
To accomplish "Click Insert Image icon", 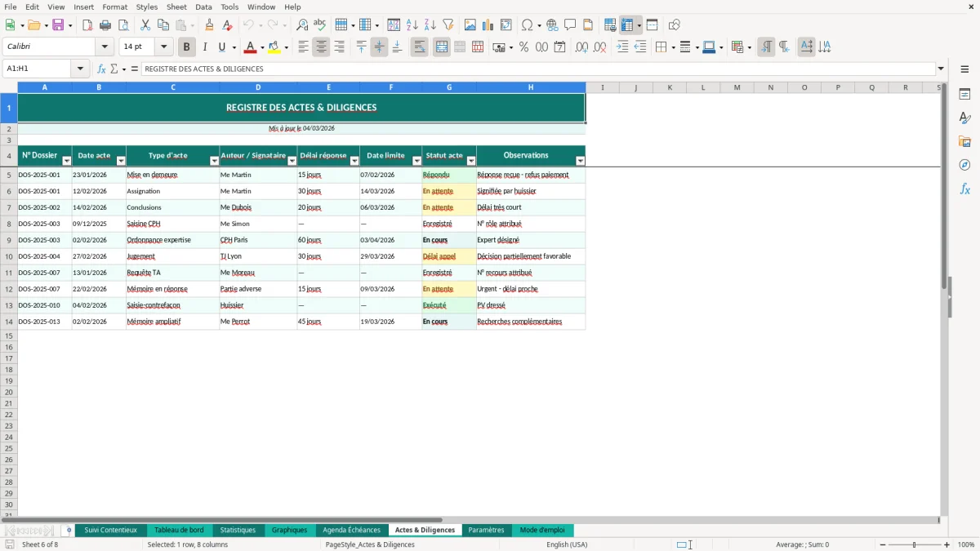I will pos(470,25).
